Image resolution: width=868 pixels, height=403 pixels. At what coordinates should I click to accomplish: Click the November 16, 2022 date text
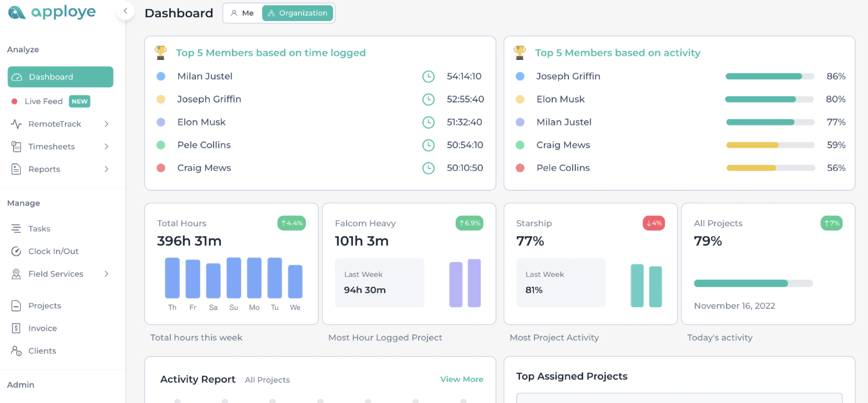pyautogui.click(x=735, y=306)
